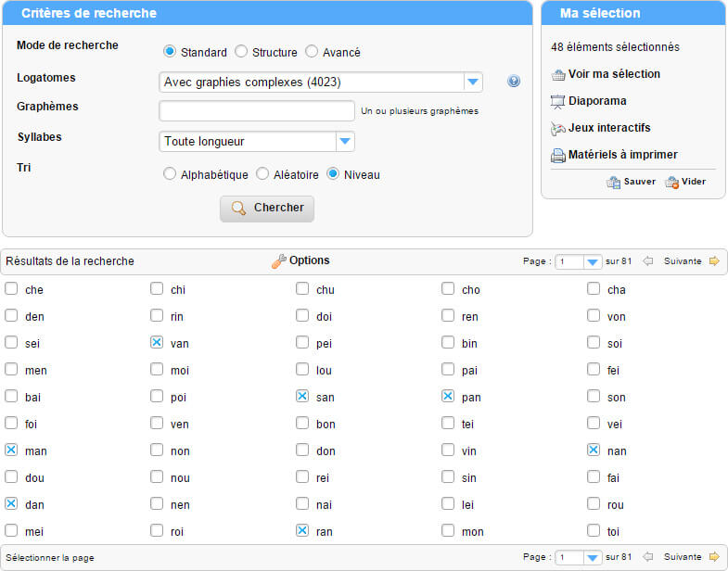Click the basket icon for Voir ma sélection
This screenshot has height=571, width=728.
tap(558, 74)
